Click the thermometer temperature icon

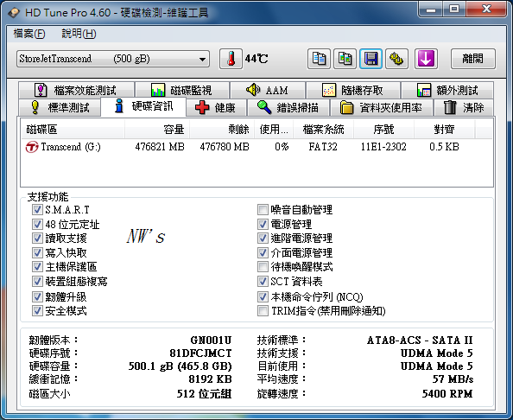tap(231, 59)
